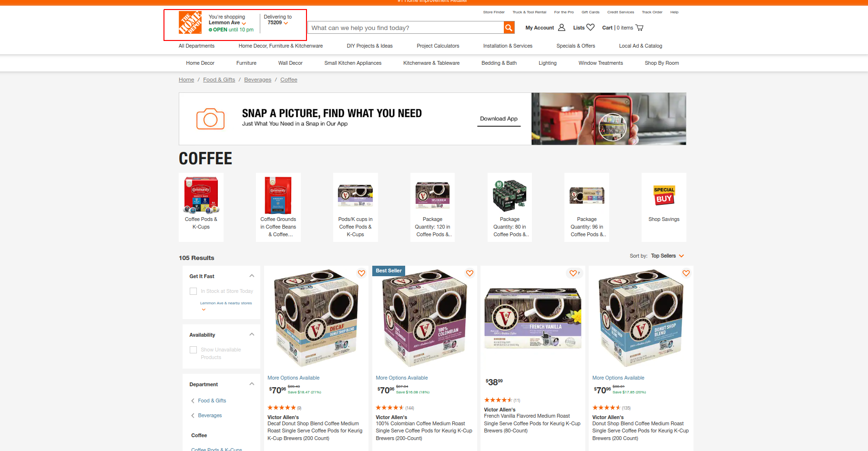Collapse the Get It Fast filter section
The width and height of the screenshot is (868, 451).
pos(252,275)
